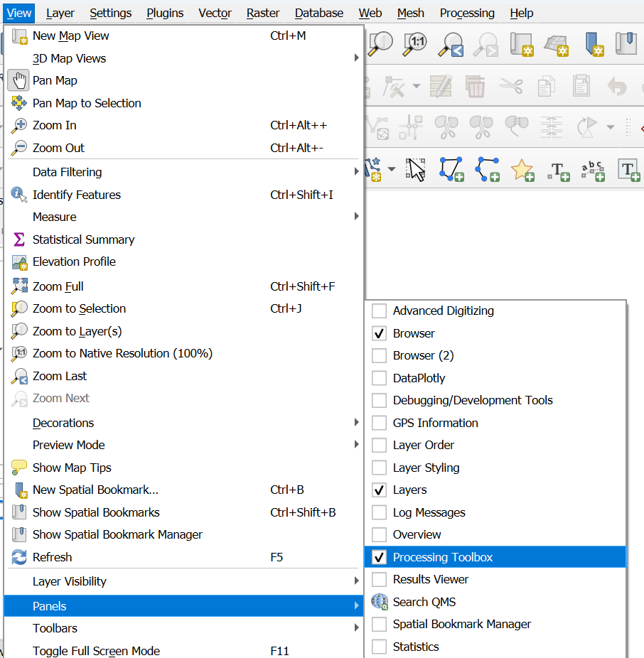Select the Create Marker Annotation star tool
The width and height of the screenshot is (644, 658).
522,169
